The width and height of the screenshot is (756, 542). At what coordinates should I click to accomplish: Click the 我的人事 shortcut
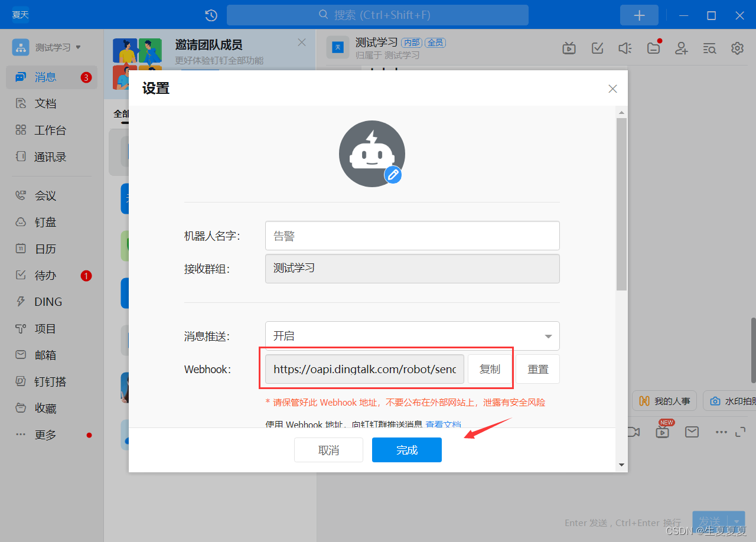664,401
